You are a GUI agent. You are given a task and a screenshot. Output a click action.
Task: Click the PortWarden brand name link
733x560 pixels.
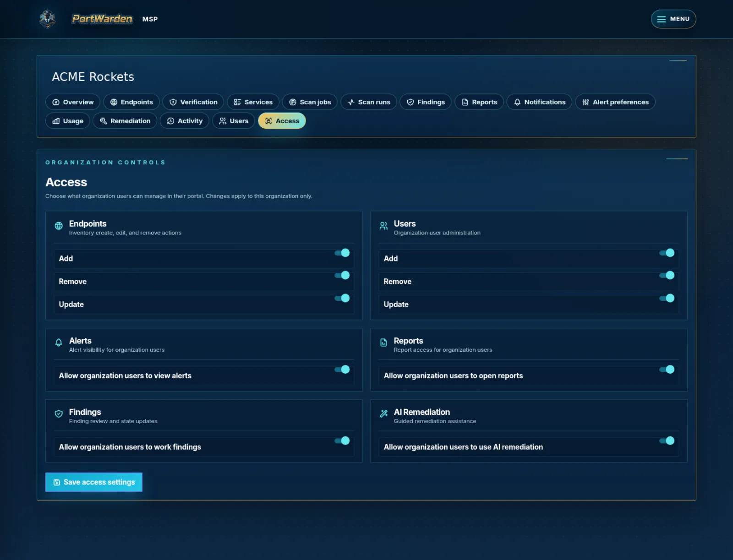[x=102, y=19]
